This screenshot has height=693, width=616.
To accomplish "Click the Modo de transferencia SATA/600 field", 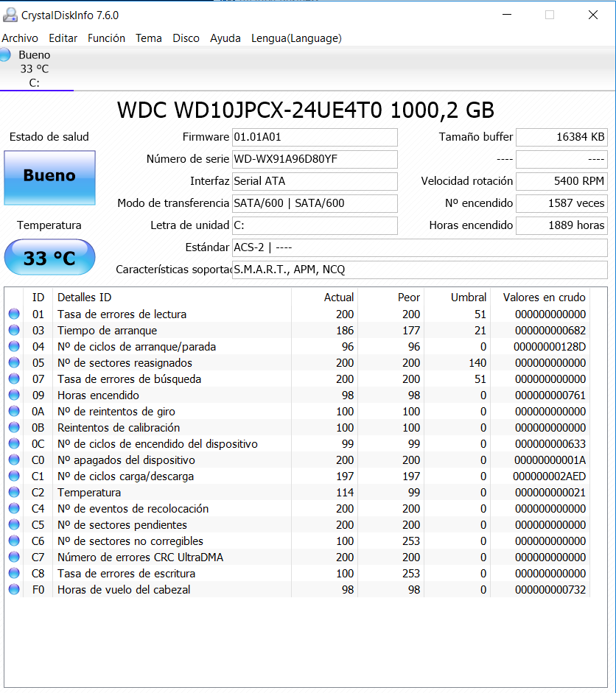I will point(315,203).
